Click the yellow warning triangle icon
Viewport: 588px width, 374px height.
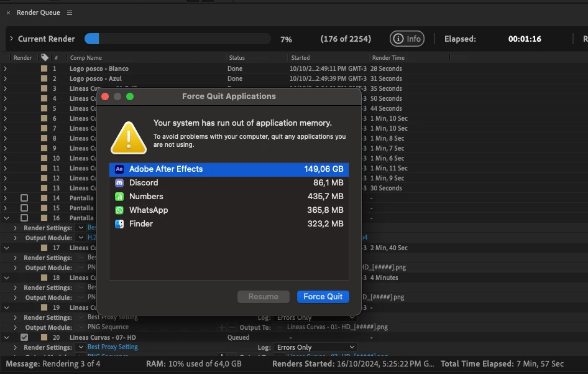[129, 138]
